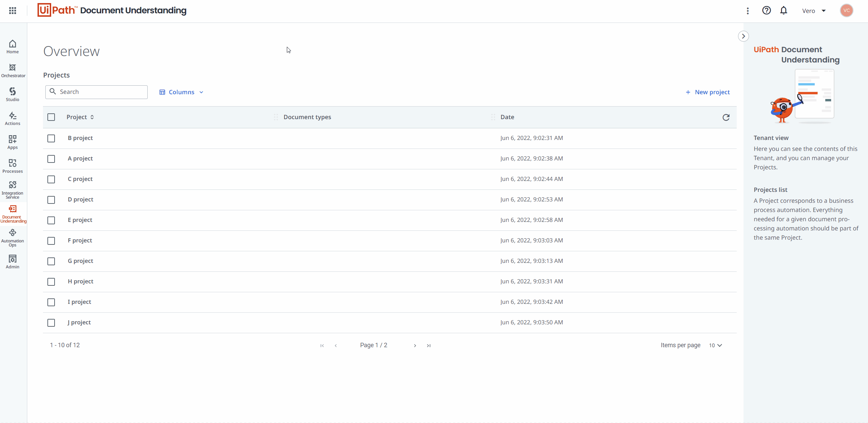Open notifications bell
Image resolution: width=868 pixels, height=423 pixels.
(x=784, y=11)
